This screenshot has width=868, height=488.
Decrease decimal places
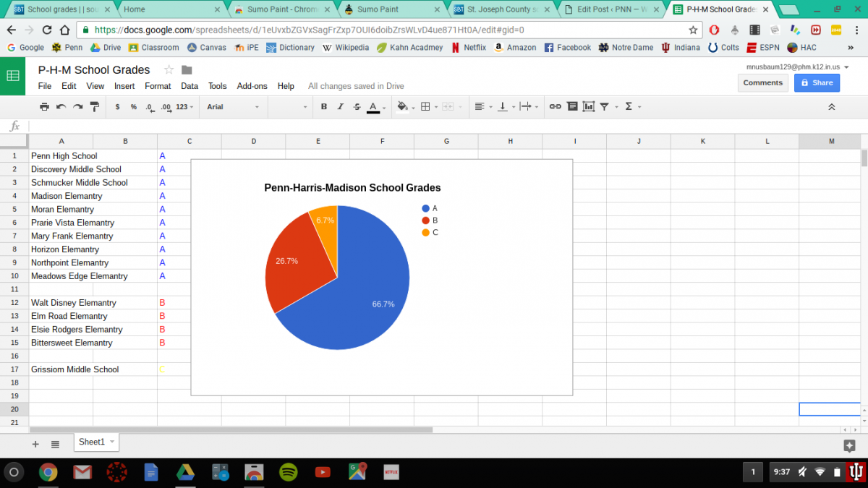[x=150, y=107]
